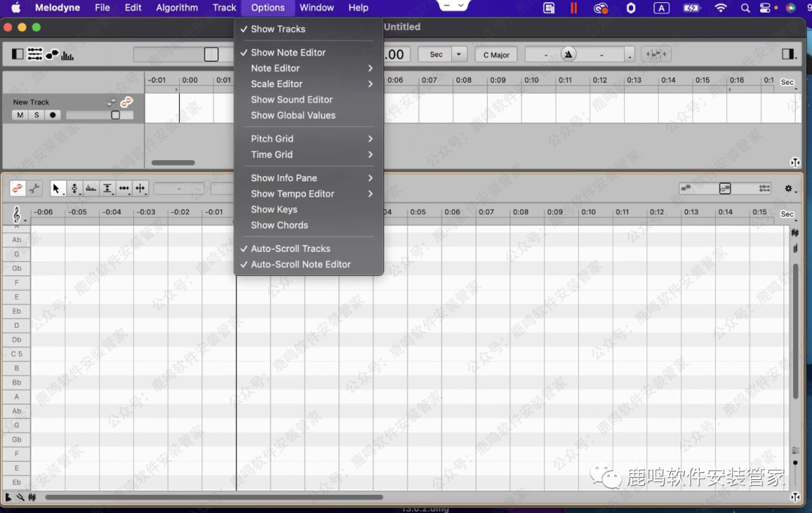Open the Algorithm menu
The image size is (812, 513).
177,8
